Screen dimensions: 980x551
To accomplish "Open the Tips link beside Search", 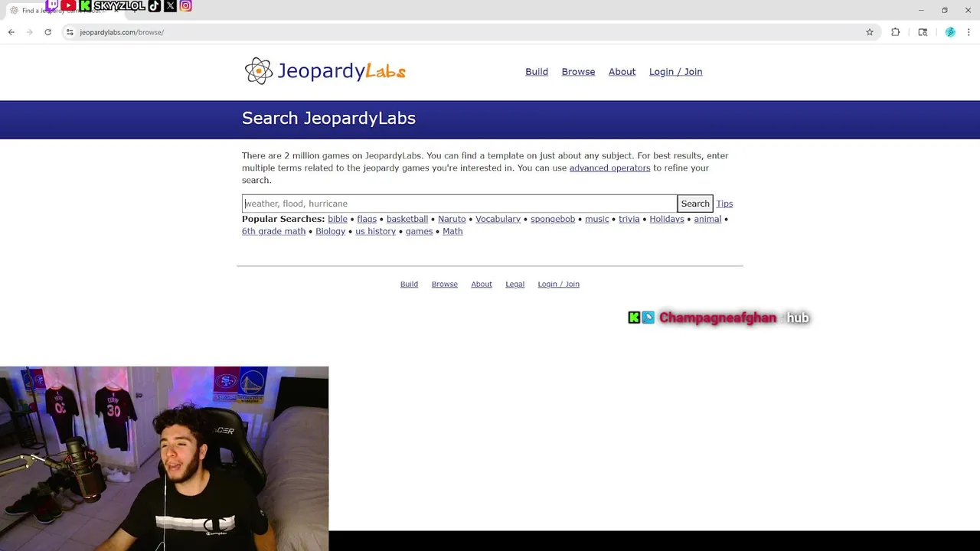I will tap(724, 204).
